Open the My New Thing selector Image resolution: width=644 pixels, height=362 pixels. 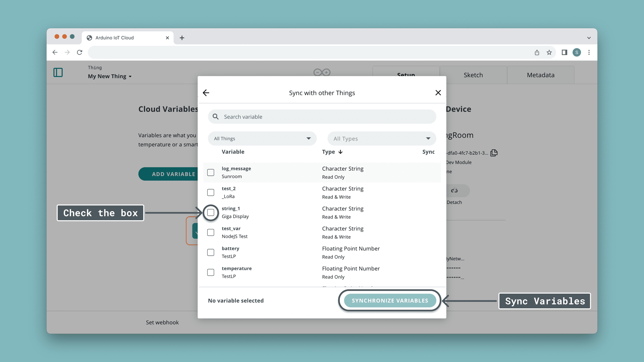(109, 76)
